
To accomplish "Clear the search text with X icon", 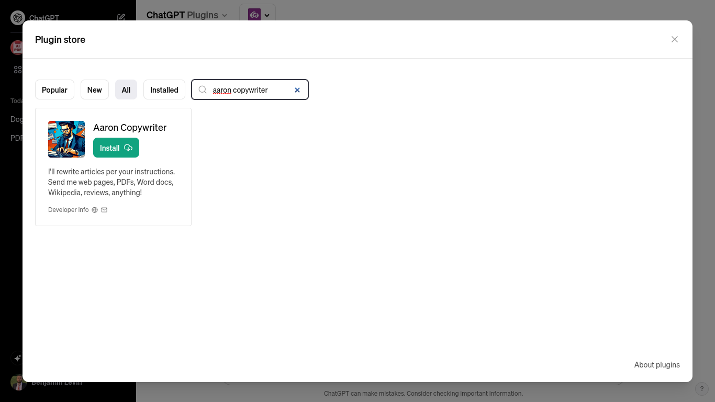I will [x=297, y=90].
